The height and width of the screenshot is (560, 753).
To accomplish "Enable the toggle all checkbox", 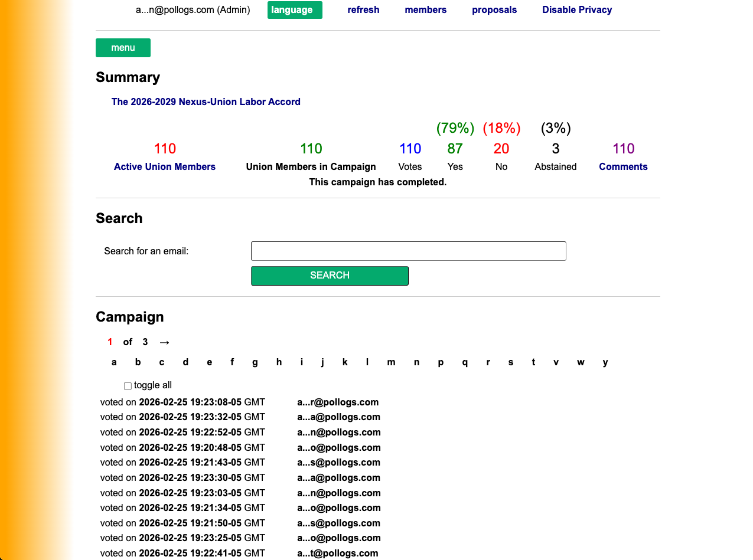I will (x=128, y=386).
